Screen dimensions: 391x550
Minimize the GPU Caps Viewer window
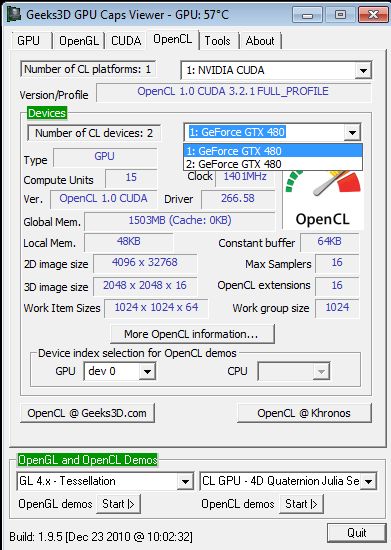[308, 15]
